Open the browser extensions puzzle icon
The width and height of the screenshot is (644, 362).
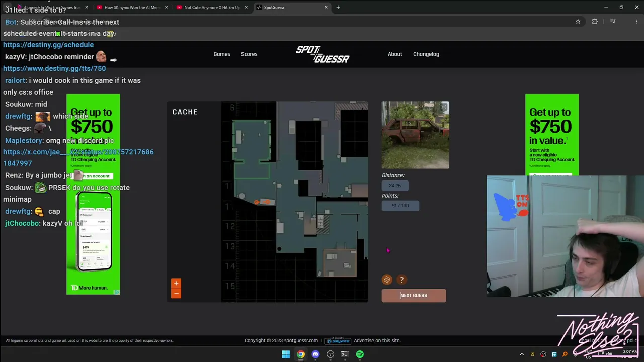tap(595, 22)
